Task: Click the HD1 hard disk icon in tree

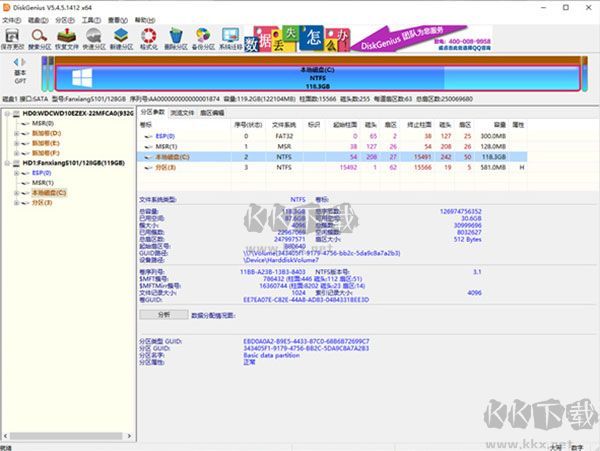Action: click(16, 163)
